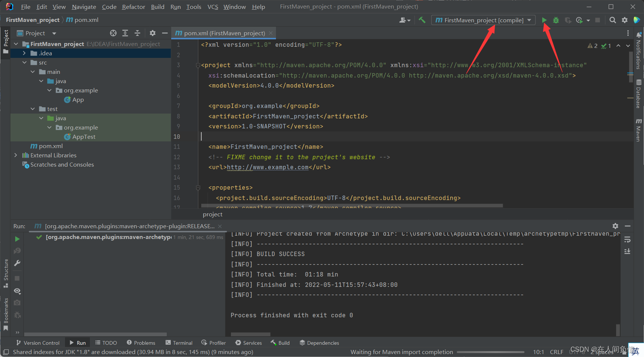This screenshot has height=357, width=644.
Task: Click the Maven import progress bar
Action: click(x=491, y=352)
